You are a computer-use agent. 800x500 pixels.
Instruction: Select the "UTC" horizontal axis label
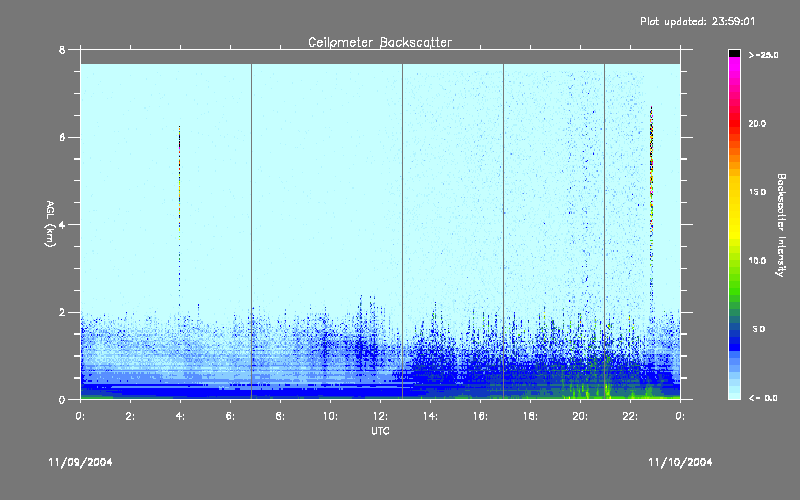pyautogui.click(x=380, y=431)
